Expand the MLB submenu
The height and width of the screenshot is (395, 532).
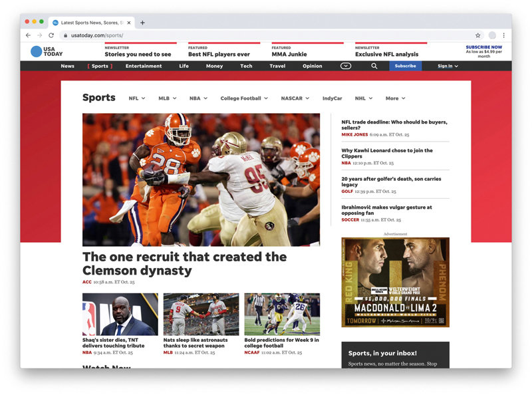point(168,98)
